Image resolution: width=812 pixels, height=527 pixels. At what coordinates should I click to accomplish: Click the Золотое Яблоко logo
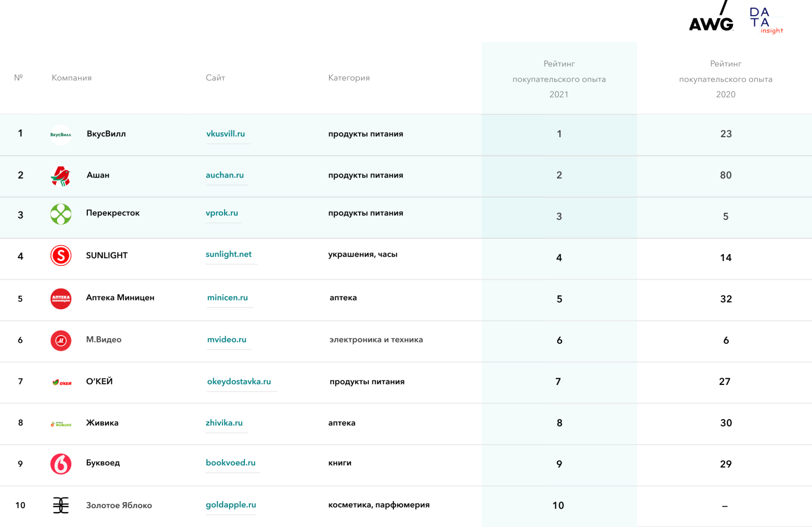61,506
